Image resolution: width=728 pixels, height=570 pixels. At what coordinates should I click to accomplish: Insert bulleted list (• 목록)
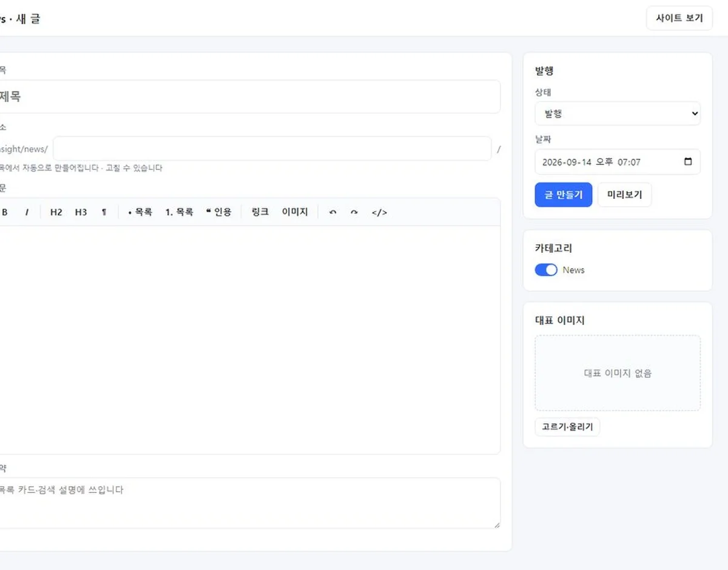[x=140, y=212]
